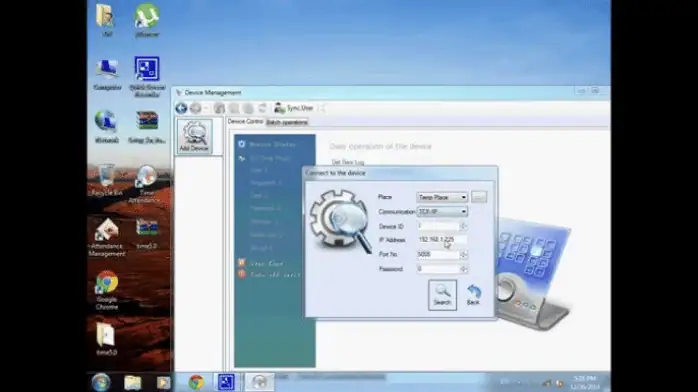The image size is (698, 392).
Task: Open the Windows Start orb
Action: [x=101, y=382]
